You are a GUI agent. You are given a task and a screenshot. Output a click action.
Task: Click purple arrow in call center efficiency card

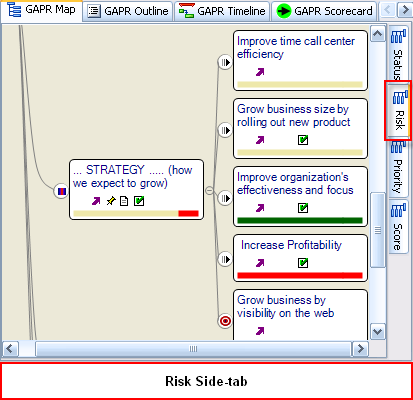(260, 72)
